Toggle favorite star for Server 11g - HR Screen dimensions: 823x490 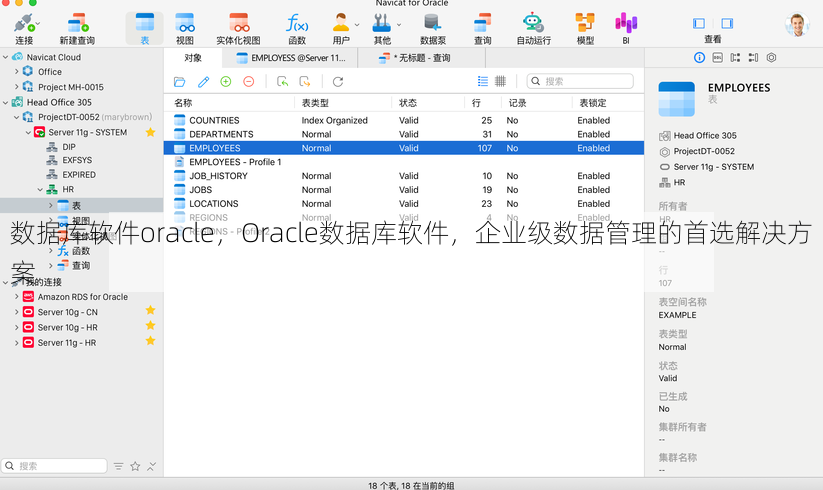(x=151, y=341)
